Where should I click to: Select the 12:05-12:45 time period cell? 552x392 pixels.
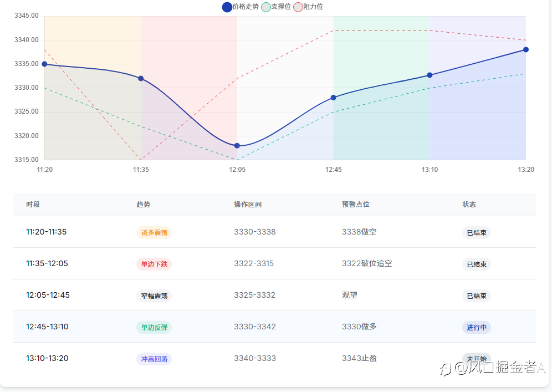[x=48, y=295]
